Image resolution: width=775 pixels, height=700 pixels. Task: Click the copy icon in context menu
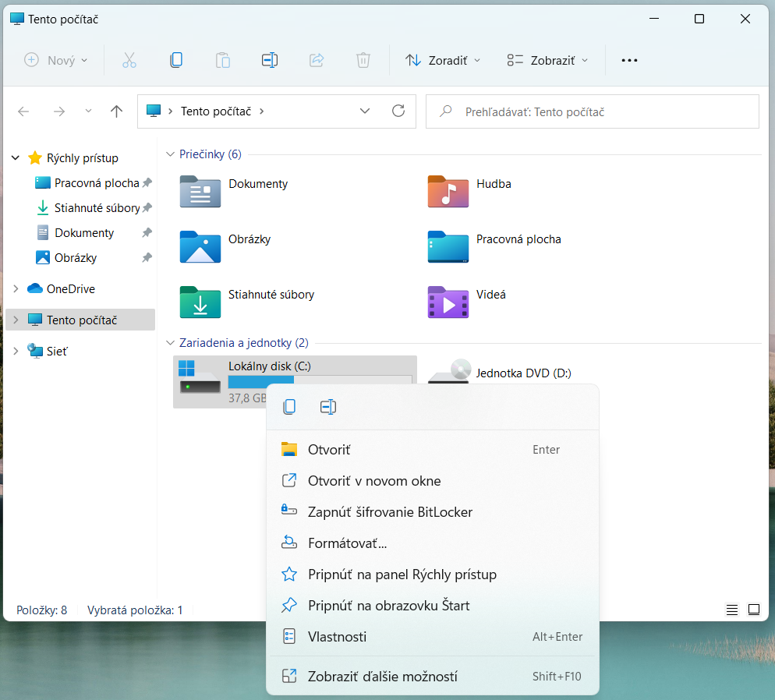click(289, 407)
